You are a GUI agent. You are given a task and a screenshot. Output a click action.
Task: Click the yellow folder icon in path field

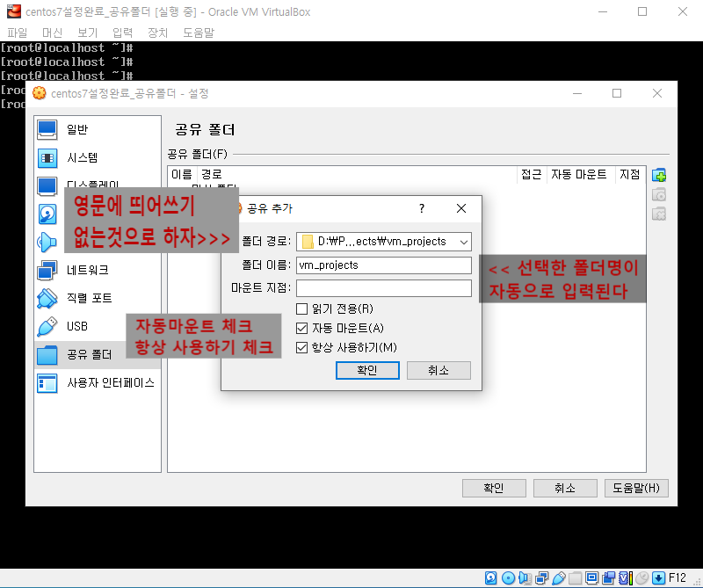tap(308, 242)
